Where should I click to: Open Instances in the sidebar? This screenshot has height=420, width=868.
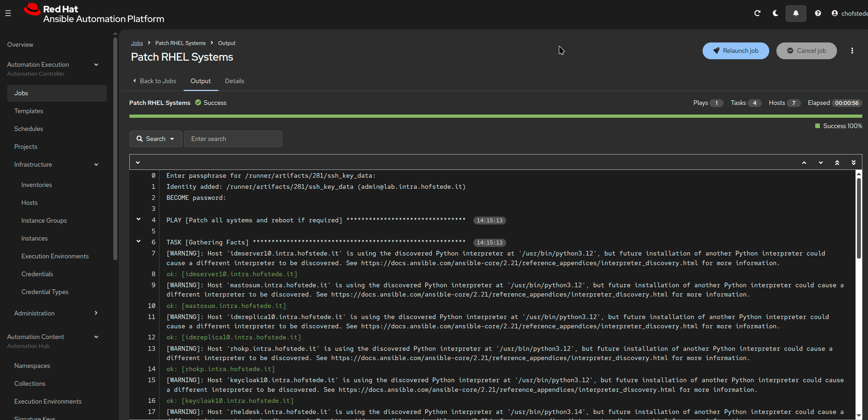click(x=35, y=238)
